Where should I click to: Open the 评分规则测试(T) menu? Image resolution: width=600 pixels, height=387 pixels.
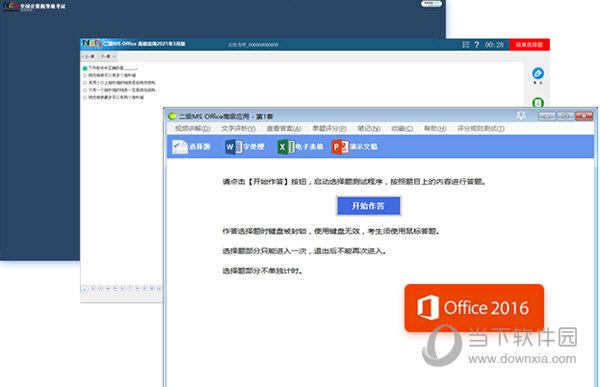(x=481, y=129)
